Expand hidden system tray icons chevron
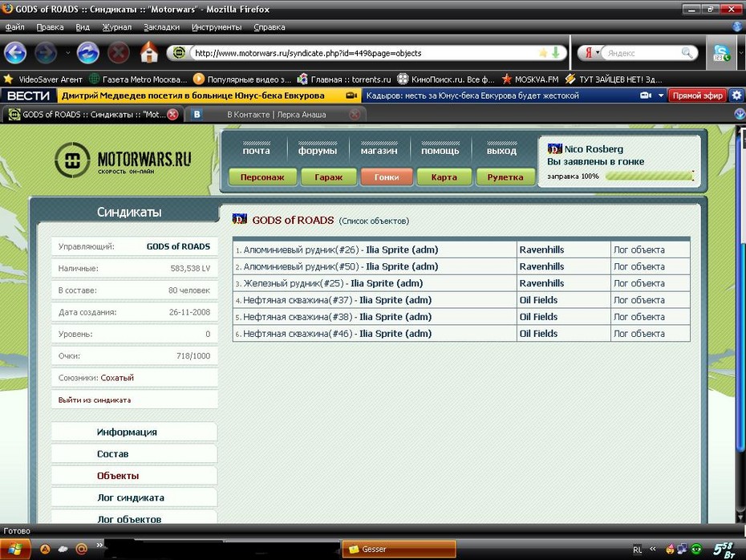 653,550
